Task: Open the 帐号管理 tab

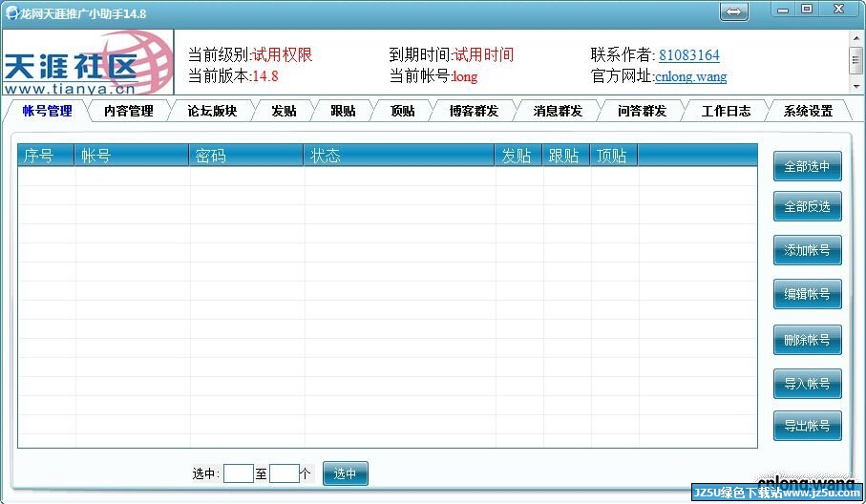Action: pos(47,111)
